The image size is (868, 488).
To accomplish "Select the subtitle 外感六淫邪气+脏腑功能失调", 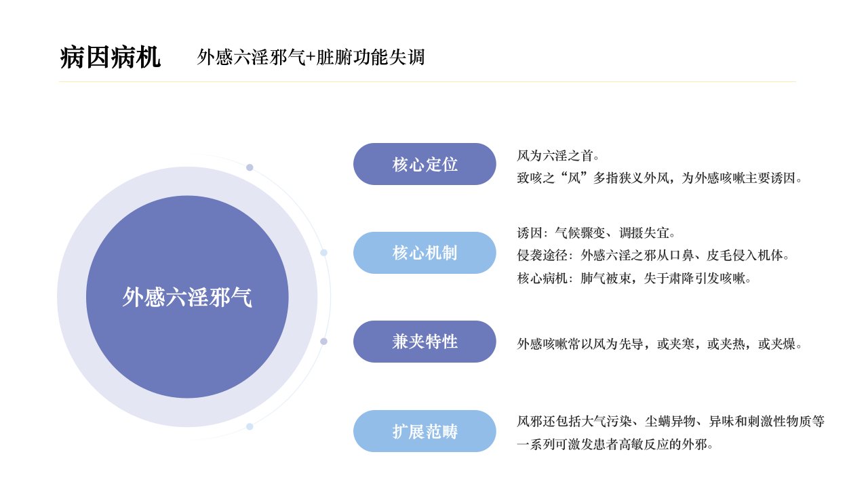I will (x=311, y=57).
